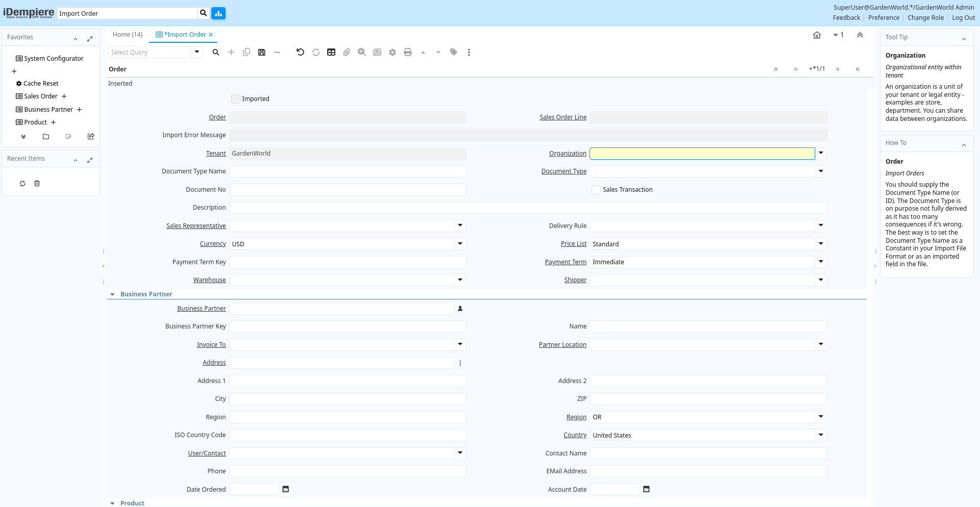Click the home icon near tabs
This screenshot has width=980, height=507.
[x=817, y=35]
